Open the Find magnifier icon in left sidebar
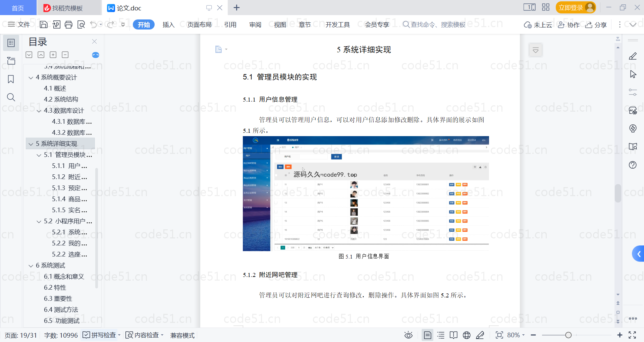 click(11, 97)
